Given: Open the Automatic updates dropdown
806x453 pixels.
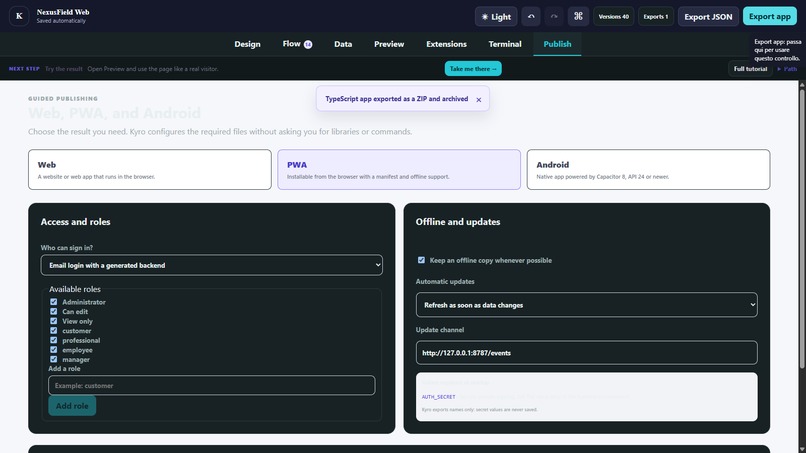Looking at the screenshot, I should pyautogui.click(x=587, y=305).
